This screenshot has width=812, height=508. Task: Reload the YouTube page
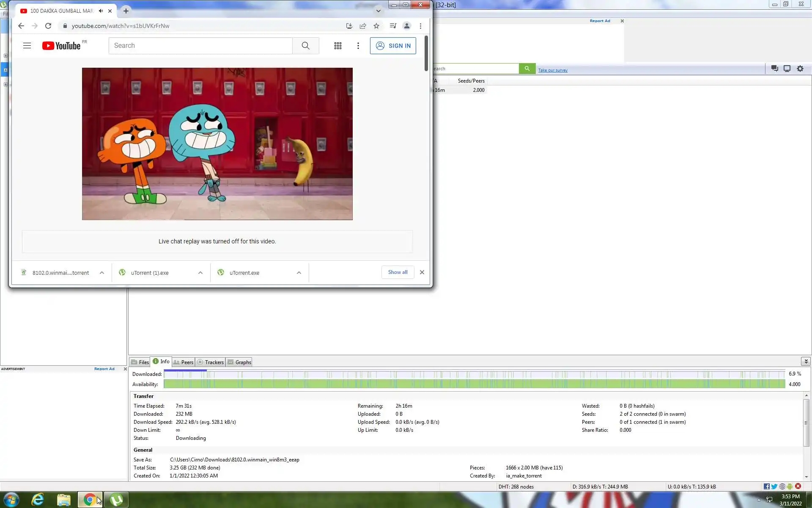point(48,26)
